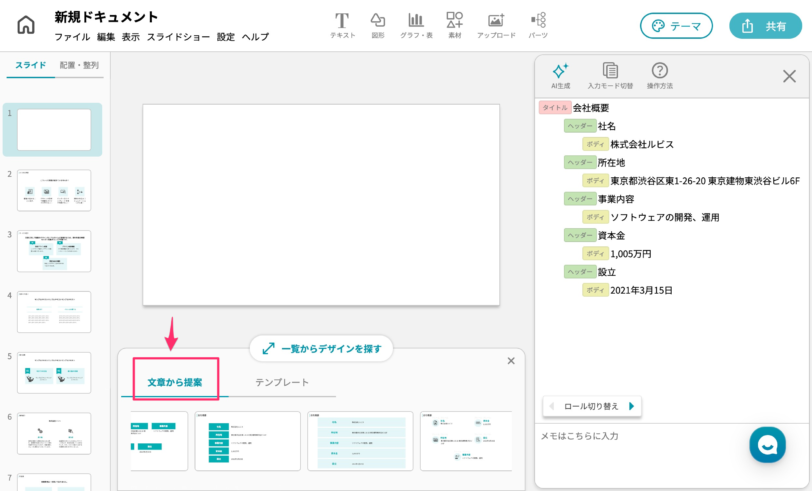Open the 図形 shapes tool

click(x=378, y=25)
